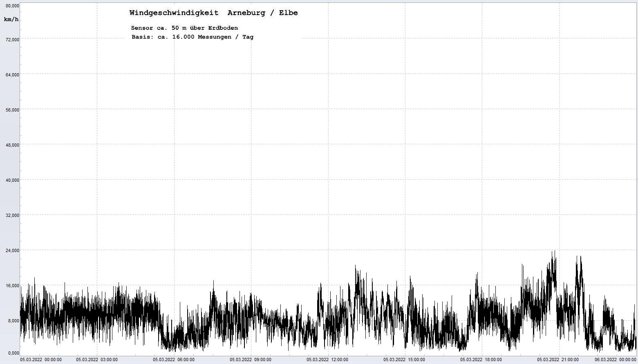638x364 pixels.
Task: Click the 32,000 y-axis value
Action: coord(12,215)
